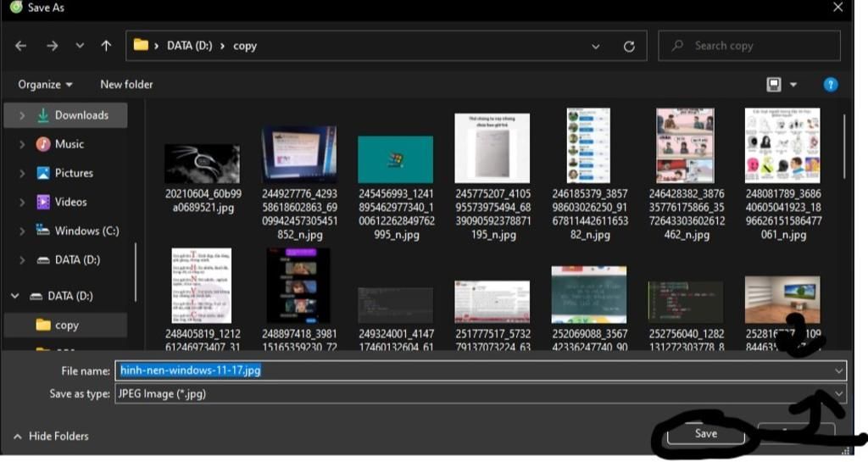This screenshot has width=868, height=462.
Task: Open view options dropdown arrow
Action: pos(793,85)
